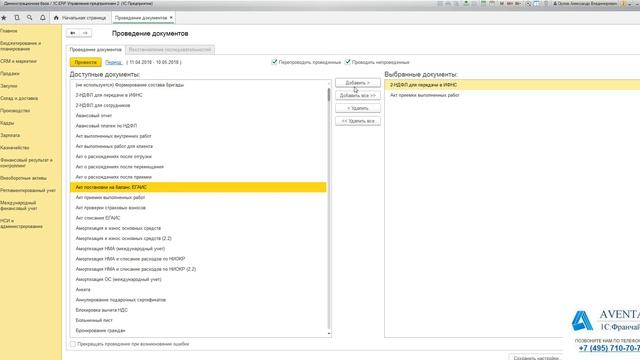Select Акт проверки страховых взносов row
The image size is (640, 360).
tap(198, 208)
